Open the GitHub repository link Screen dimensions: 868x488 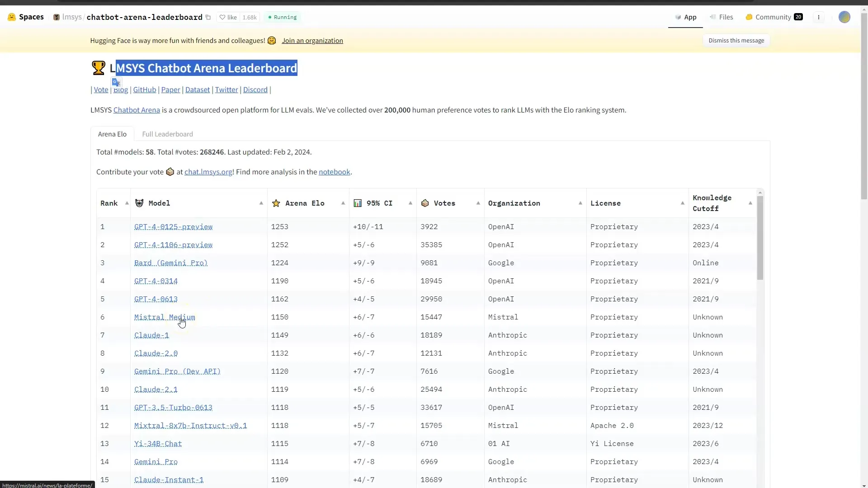click(144, 89)
